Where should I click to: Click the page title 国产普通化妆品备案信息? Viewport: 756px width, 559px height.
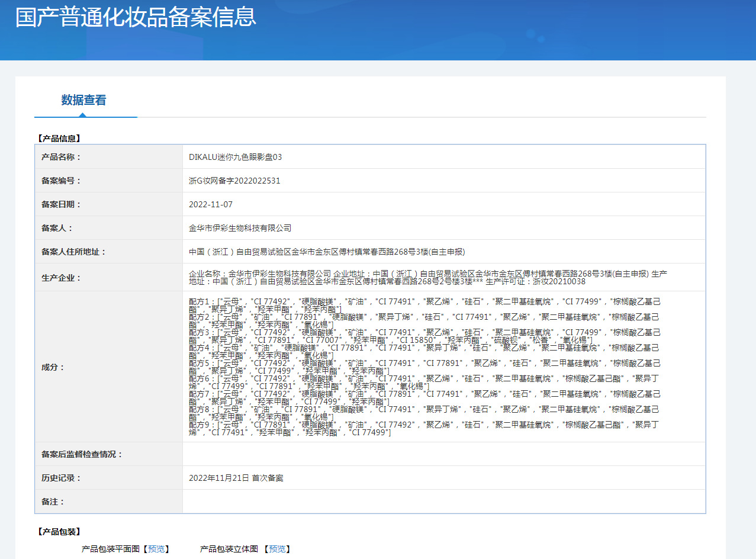[136, 17]
